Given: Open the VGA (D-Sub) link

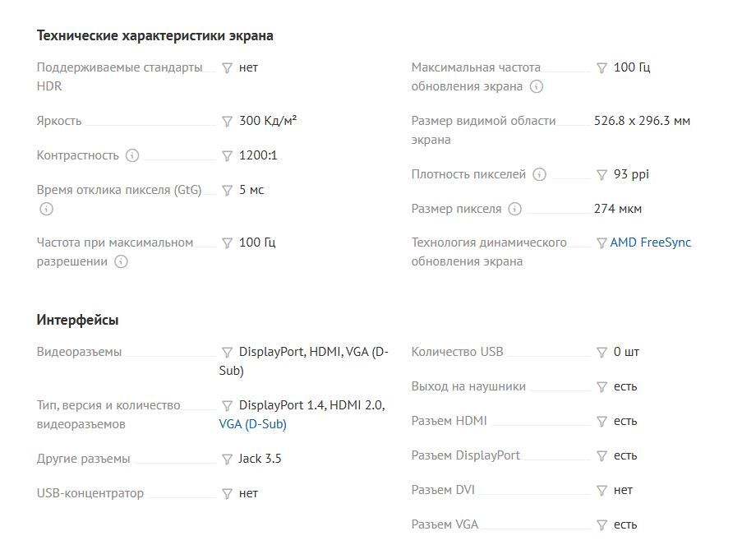Looking at the screenshot, I should point(252,424).
